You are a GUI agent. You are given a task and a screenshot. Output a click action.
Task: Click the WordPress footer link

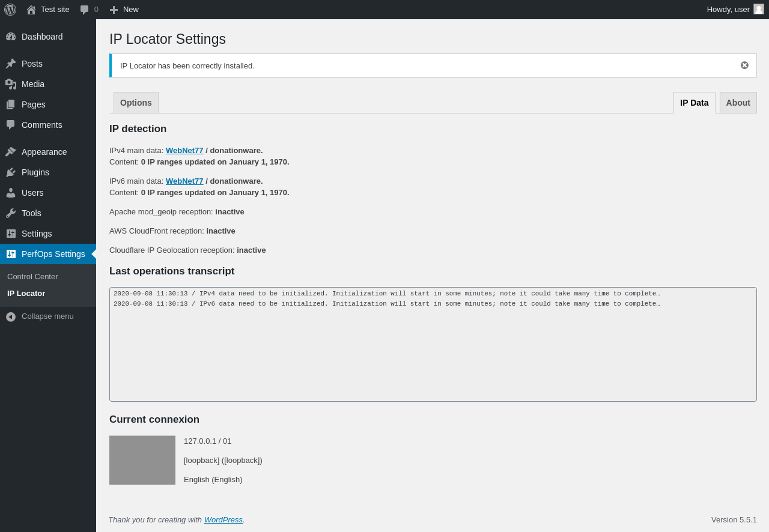point(223,520)
